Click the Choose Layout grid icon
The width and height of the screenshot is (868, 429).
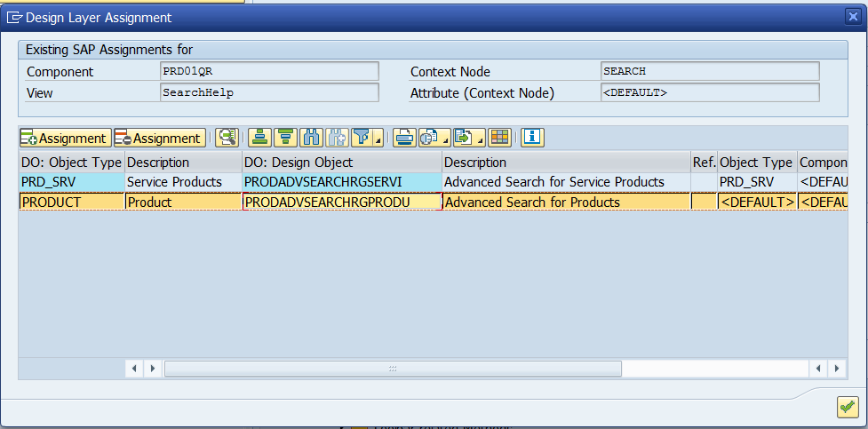tap(499, 138)
